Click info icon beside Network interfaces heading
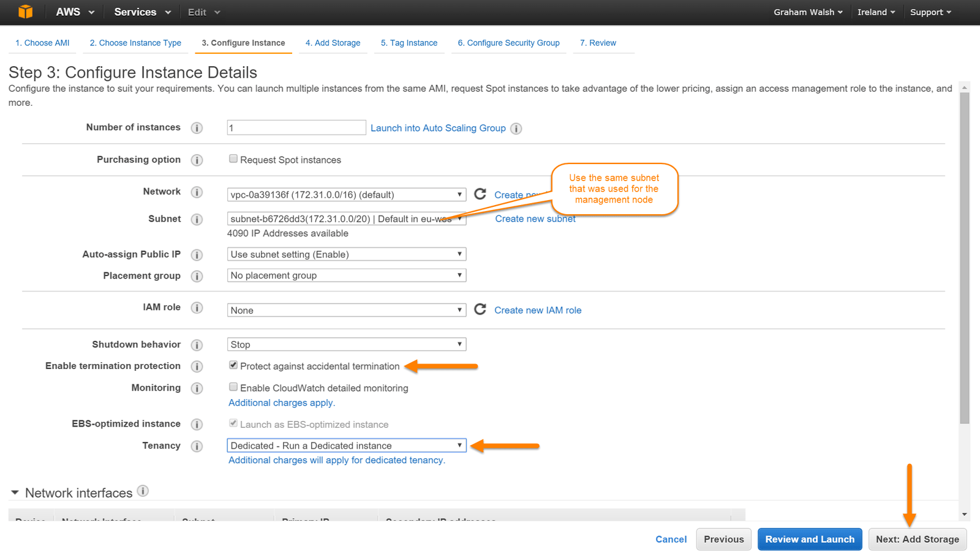The height and width of the screenshot is (560, 980). pyautogui.click(x=143, y=491)
